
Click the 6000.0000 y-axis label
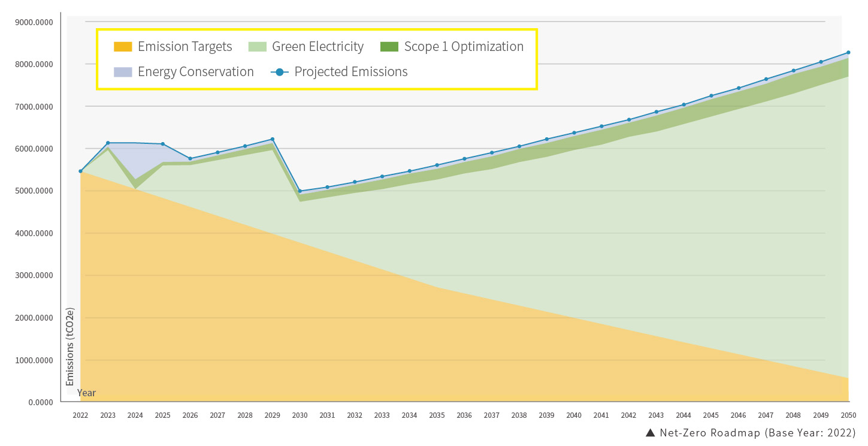click(35, 149)
